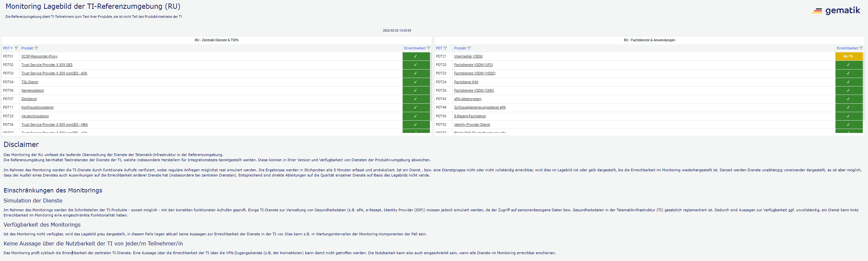Open the Intermediär VSDM link
Screen dimensions: 868x261
468,56
